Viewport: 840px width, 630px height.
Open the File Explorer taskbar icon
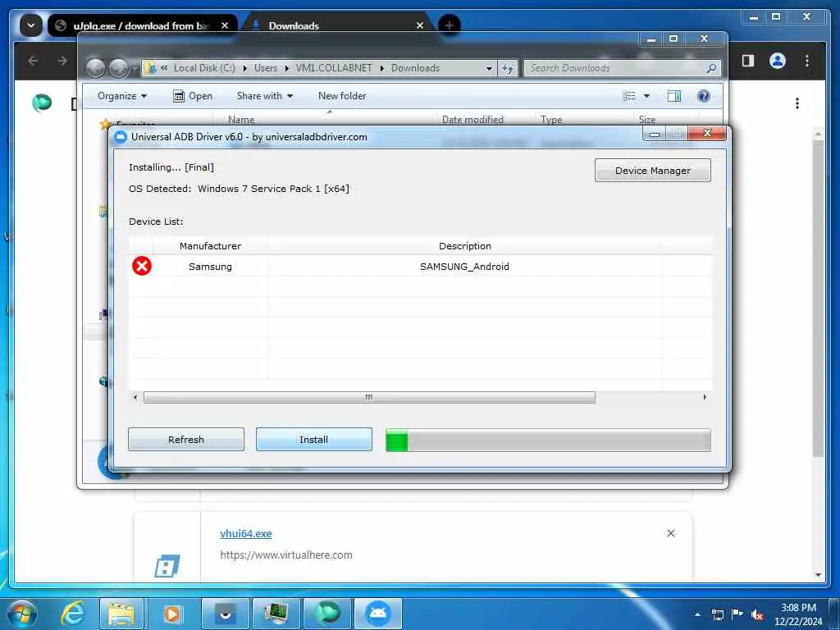(121, 614)
